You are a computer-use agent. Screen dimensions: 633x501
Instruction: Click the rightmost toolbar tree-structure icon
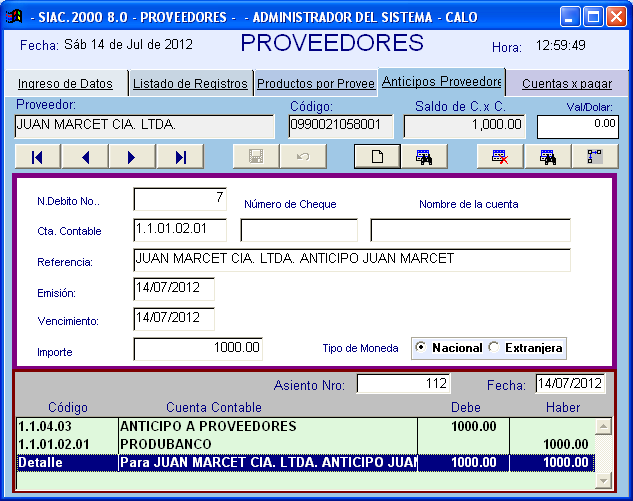[x=594, y=156]
